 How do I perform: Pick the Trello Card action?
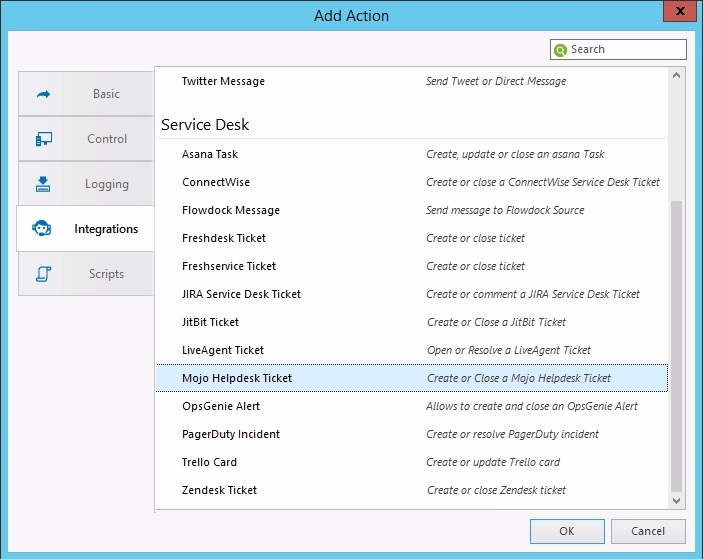click(412, 462)
